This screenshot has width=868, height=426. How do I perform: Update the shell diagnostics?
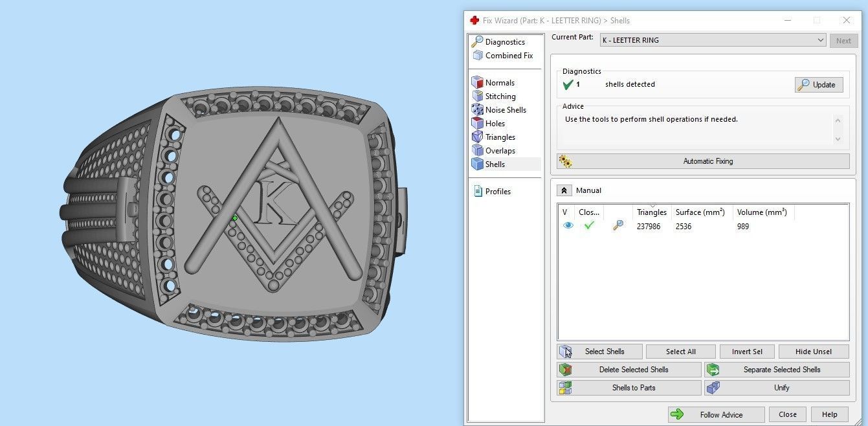(x=819, y=85)
